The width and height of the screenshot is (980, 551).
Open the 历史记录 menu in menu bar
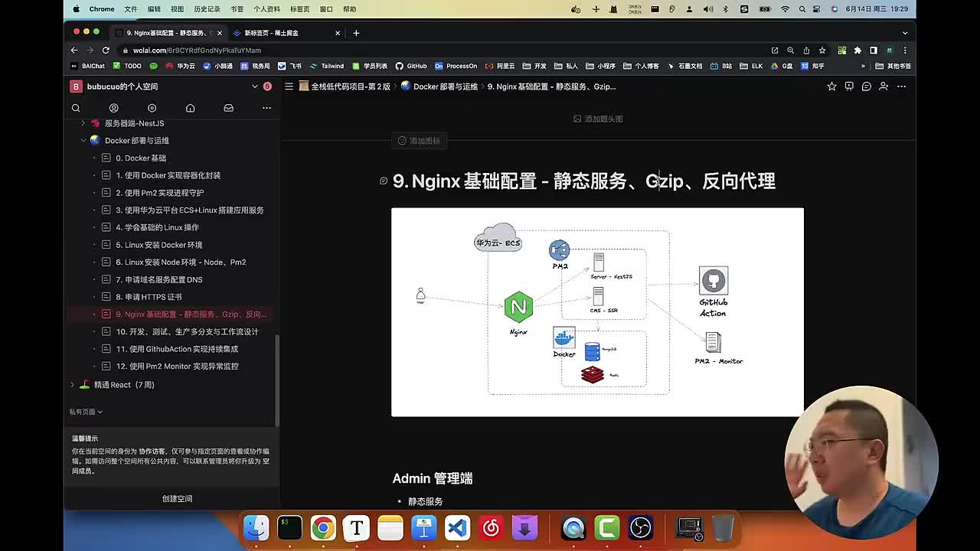[207, 9]
